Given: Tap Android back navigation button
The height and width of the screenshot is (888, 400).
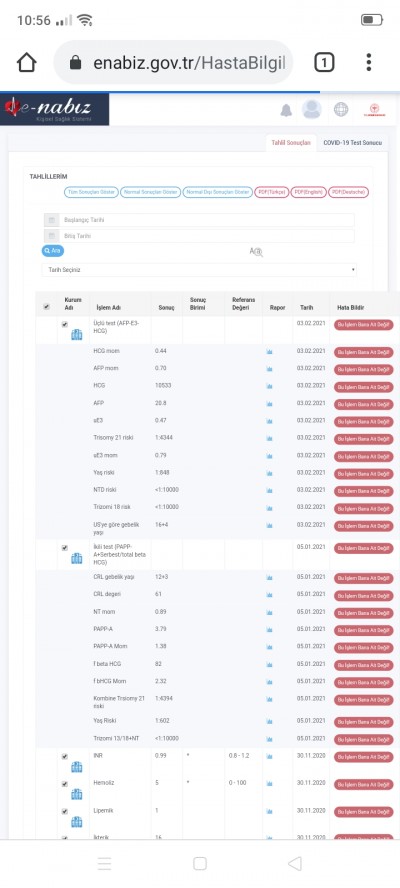Looking at the screenshot, I should click(x=295, y=863).
